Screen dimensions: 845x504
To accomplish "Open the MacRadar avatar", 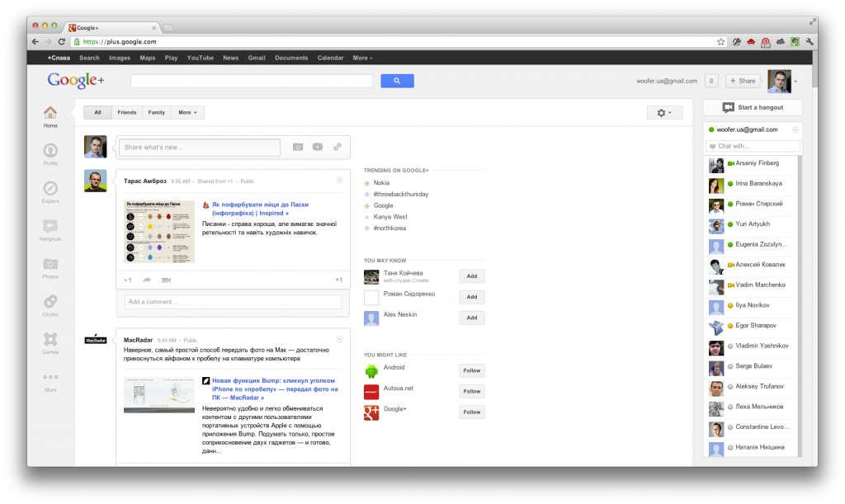I will pos(96,339).
